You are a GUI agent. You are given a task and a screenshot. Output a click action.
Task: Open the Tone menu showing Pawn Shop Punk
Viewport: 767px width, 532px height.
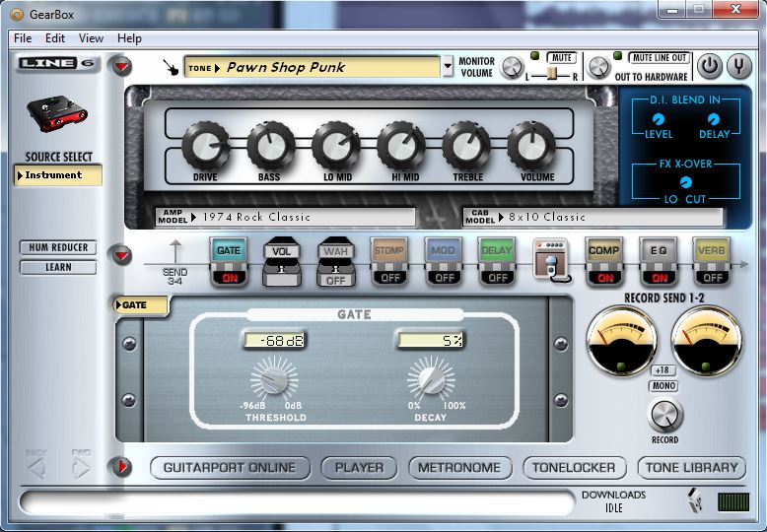point(313,67)
